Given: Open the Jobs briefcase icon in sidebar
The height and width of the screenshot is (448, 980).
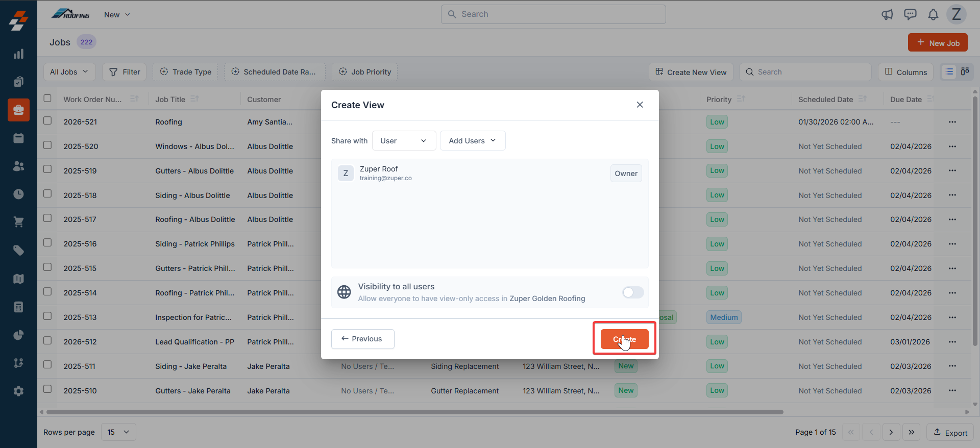Looking at the screenshot, I should (x=18, y=110).
